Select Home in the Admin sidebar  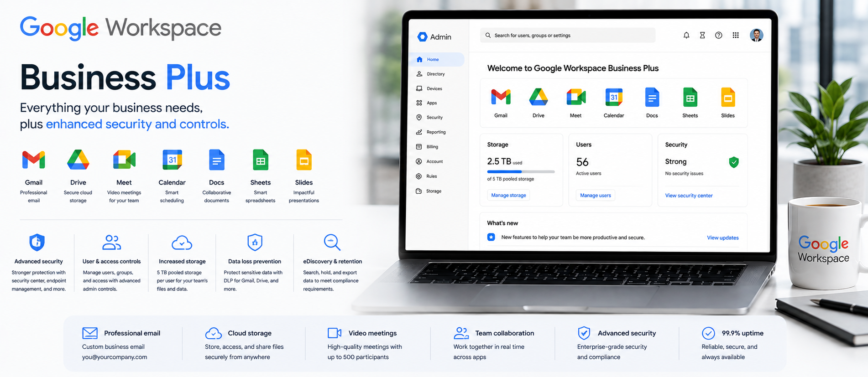click(x=438, y=59)
